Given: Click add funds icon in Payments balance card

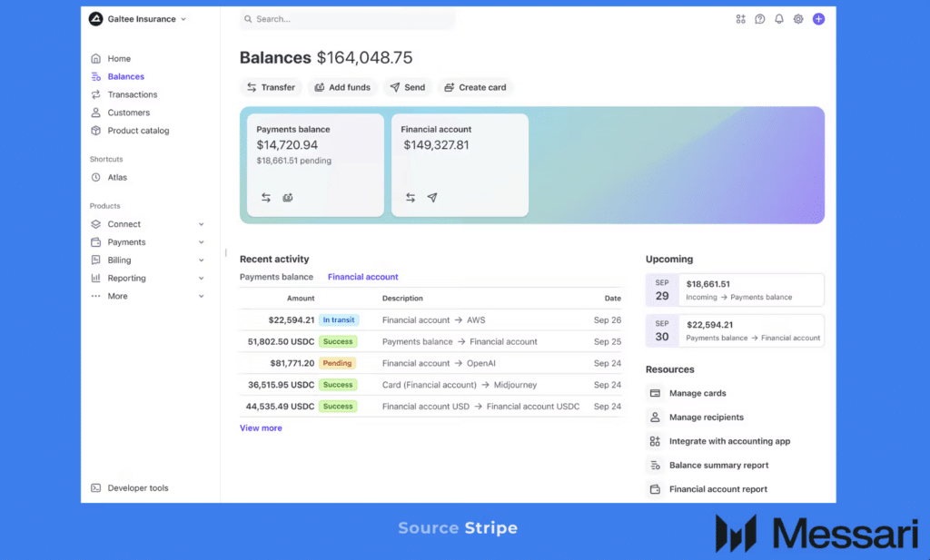Looking at the screenshot, I should (288, 197).
